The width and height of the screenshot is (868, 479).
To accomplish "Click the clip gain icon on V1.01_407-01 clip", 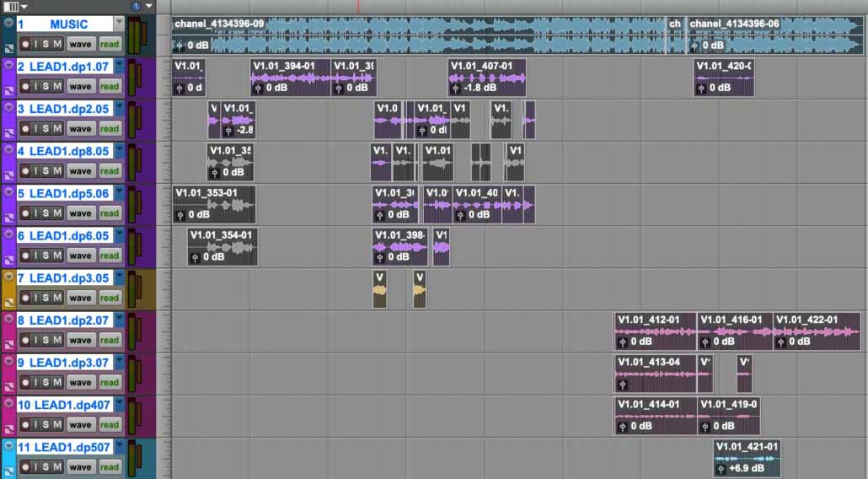I will (x=456, y=88).
